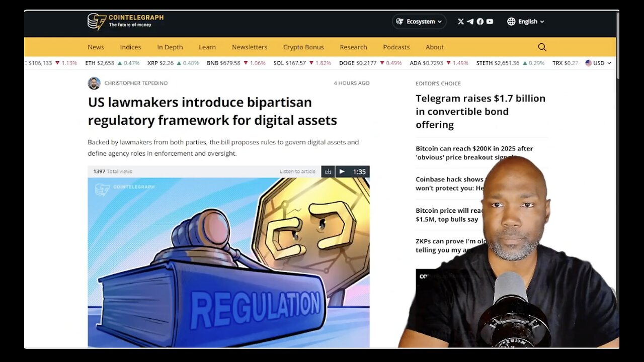Download the article audio icon
This screenshot has width=644, height=362.
pos(328,171)
